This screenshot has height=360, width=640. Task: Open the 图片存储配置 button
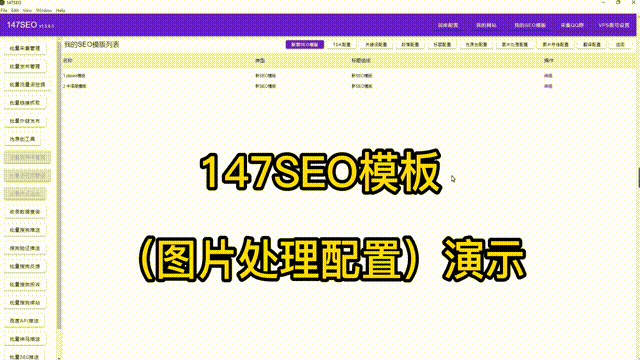pos(555,44)
